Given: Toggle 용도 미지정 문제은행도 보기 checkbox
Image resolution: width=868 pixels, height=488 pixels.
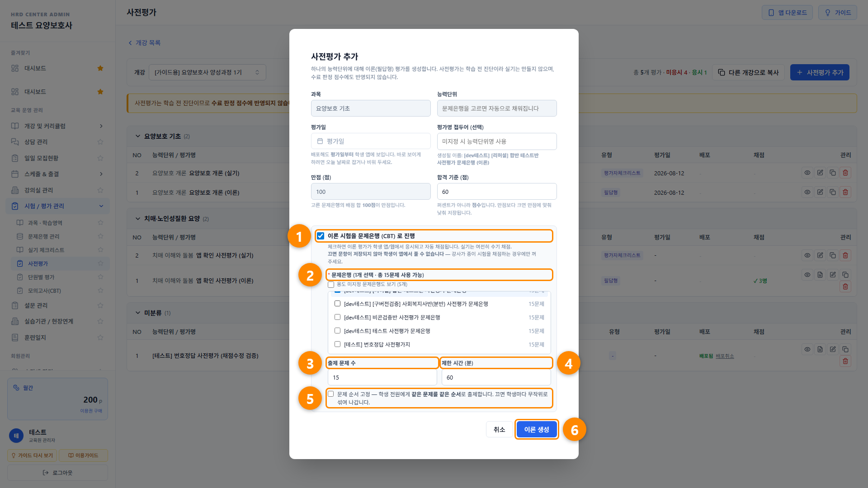Looking at the screenshot, I should tap(331, 285).
